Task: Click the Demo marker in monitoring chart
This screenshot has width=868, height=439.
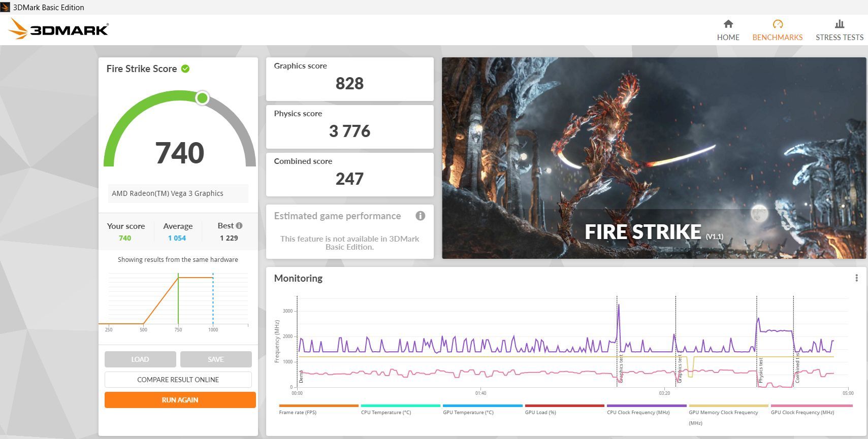Action: [301, 376]
